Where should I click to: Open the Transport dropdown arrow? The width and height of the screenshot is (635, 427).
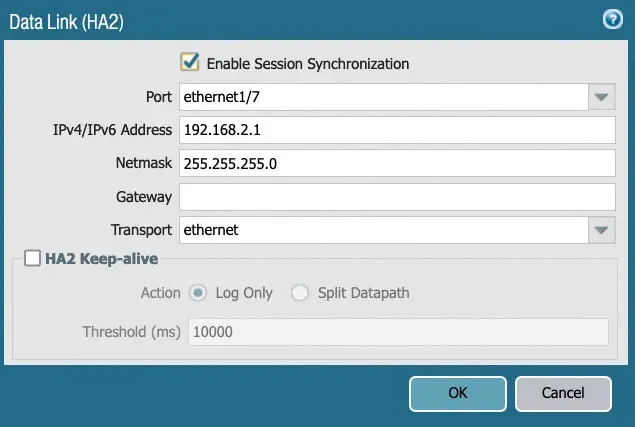pyautogui.click(x=600, y=230)
